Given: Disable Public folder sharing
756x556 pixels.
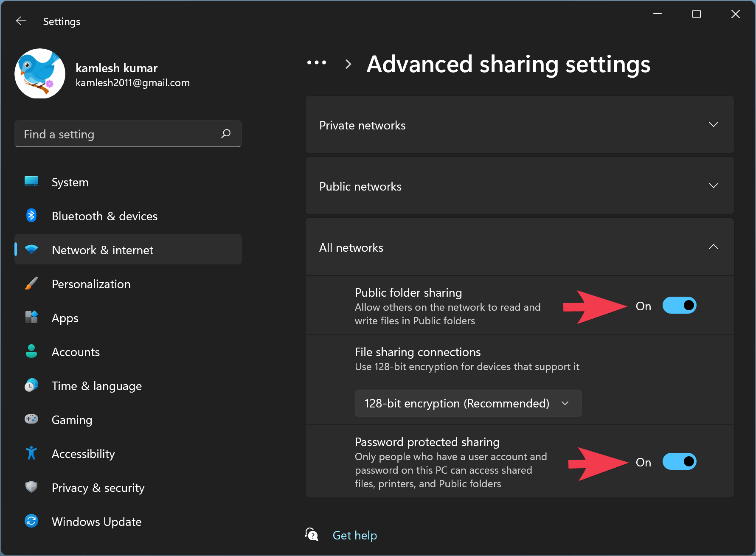Looking at the screenshot, I should pos(679,305).
